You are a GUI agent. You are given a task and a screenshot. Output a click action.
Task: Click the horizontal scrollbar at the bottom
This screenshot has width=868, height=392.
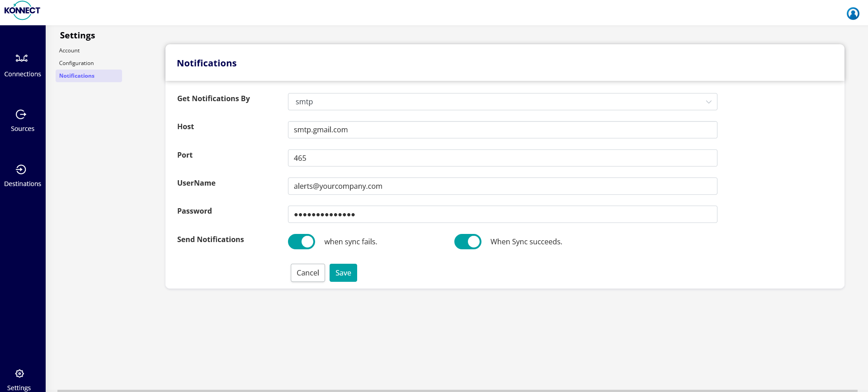[457, 390]
